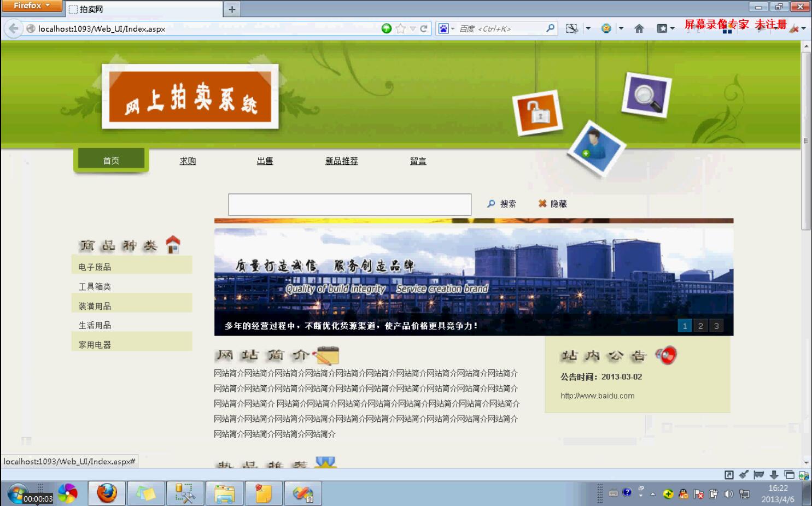This screenshot has width=812, height=506.
Task: Open a new tab with plus button
Action: (x=232, y=9)
